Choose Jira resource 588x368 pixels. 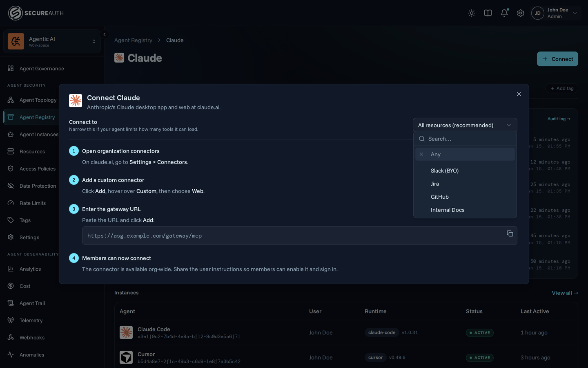click(x=465, y=184)
